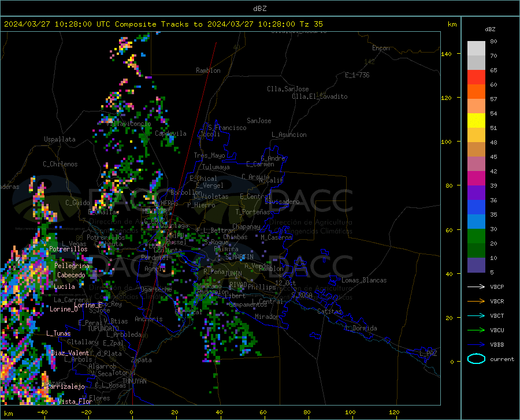The image size is (520, 420).
Task: Click the Villavicencio label
Action: pos(129,124)
